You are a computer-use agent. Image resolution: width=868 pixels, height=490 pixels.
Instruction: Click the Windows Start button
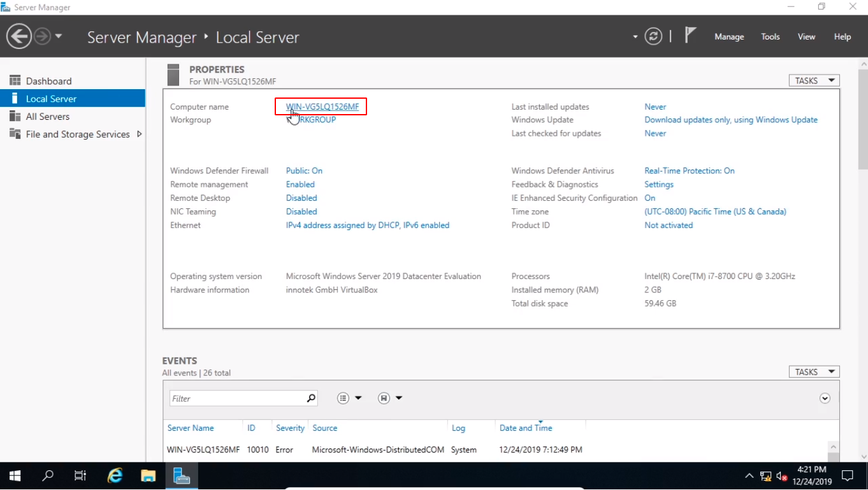click(15, 475)
